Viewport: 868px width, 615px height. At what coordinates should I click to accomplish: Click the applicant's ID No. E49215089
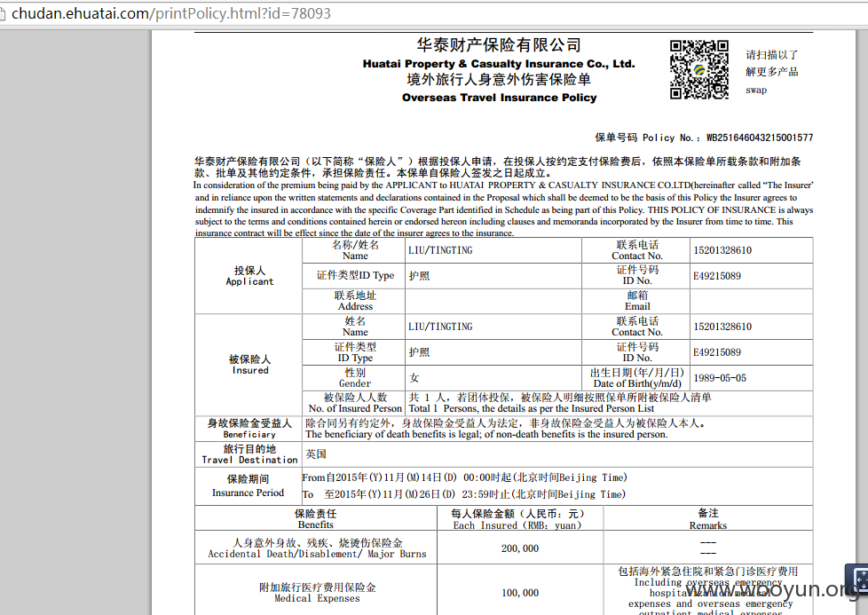pyautogui.click(x=717, y=276)
